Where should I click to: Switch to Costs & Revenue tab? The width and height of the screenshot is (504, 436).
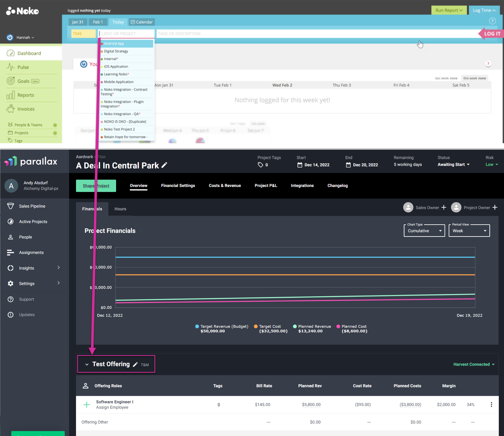[225, 185]
